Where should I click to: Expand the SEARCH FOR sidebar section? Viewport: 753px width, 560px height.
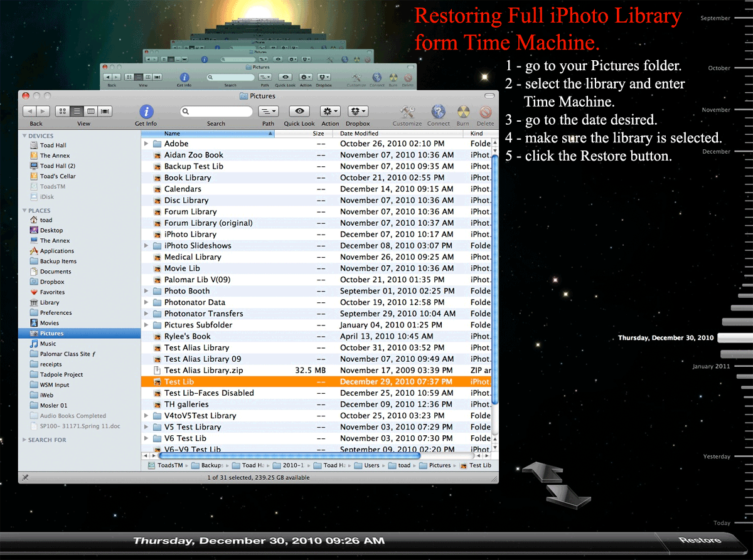(x=24, y=440)
